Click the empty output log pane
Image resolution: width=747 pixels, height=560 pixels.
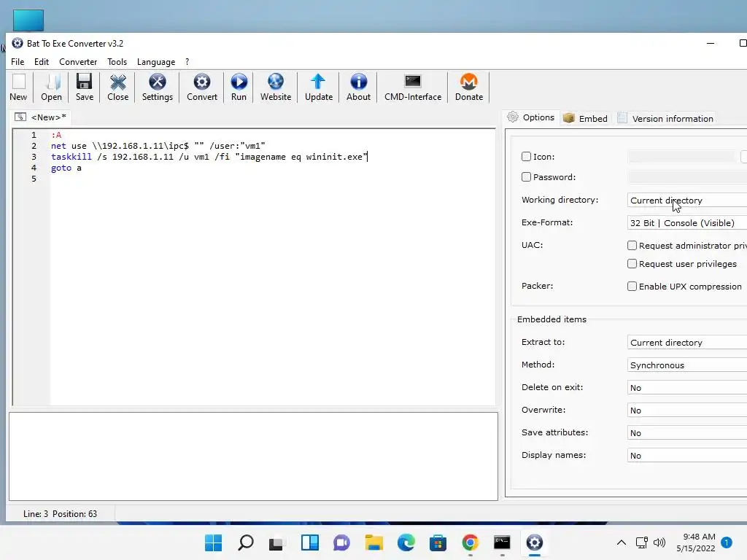(253, 456)
